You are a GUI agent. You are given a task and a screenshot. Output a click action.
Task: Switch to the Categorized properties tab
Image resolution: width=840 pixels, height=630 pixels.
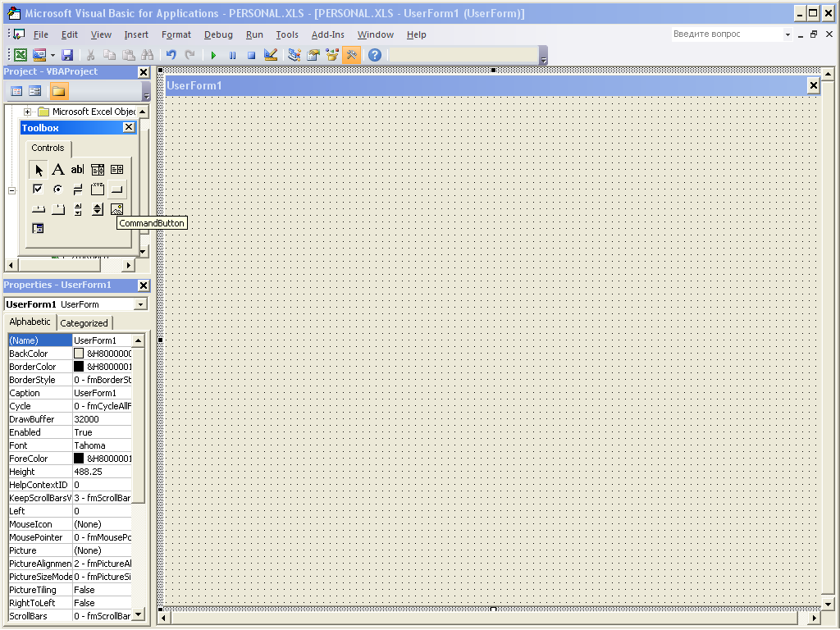pos(84,323)
